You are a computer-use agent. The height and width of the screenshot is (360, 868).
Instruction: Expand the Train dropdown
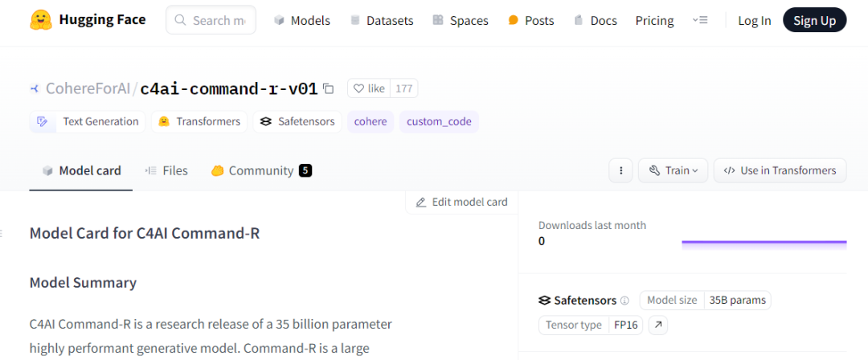pyautogui.click(x=673, y=170)
